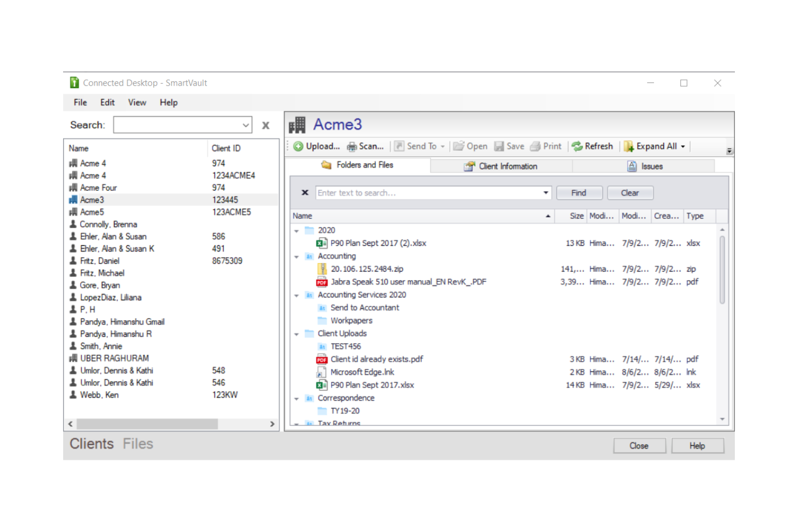This screenshot has height=532, width=798.
Task: Click the Expand All folder icon
Action: point(629,146)
